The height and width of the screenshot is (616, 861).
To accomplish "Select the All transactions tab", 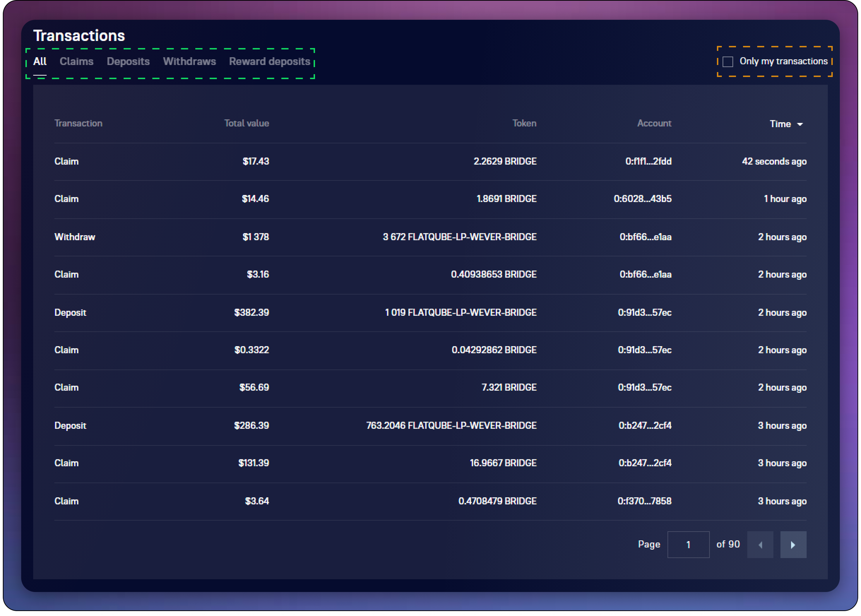I will (40, 61).
